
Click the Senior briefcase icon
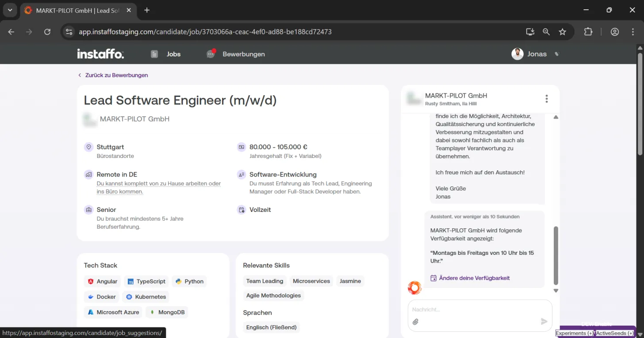[89, 210]
